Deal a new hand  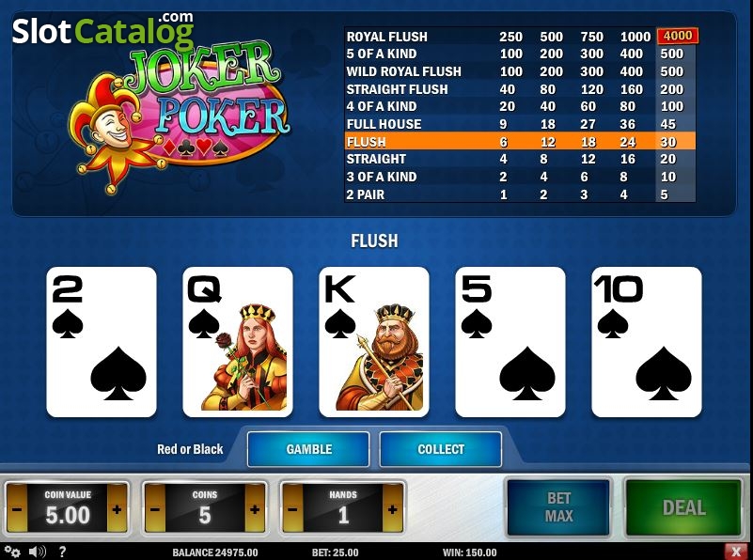click(683, 507)
